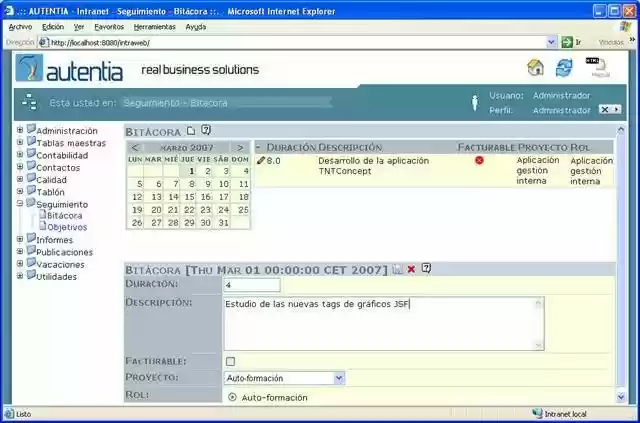
Task: Open the address bar history dropdown
Action: click(551, 42)
